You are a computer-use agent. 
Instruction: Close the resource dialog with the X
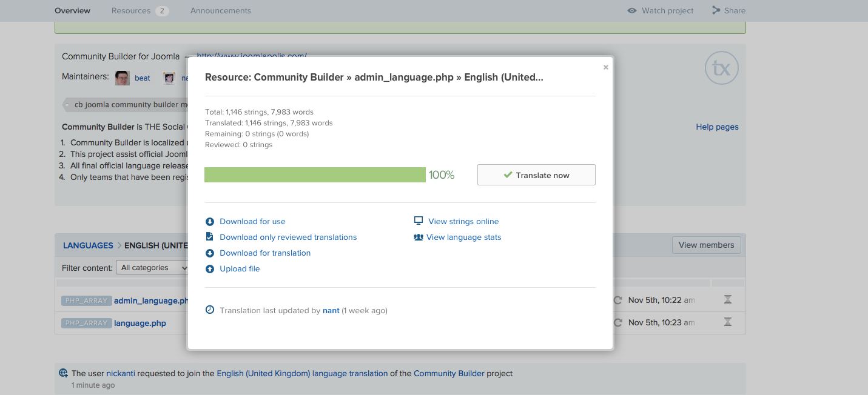tap(605, 67)
